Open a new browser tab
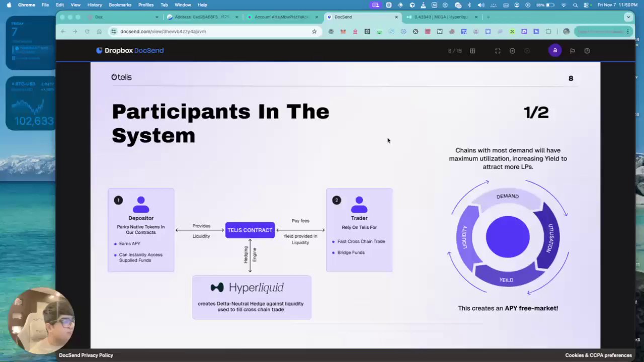The height and width of the screenshot is (362, 644). (x=488, y=17)
